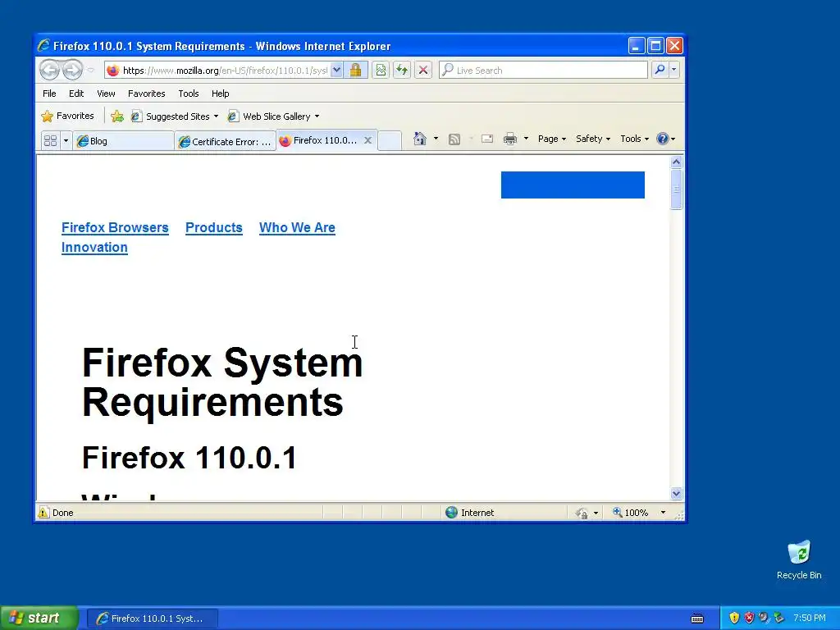This screenshot has height=630, width=840.
Task: Open the Web Slice Gallery dropdown
Action: (273, 116)
